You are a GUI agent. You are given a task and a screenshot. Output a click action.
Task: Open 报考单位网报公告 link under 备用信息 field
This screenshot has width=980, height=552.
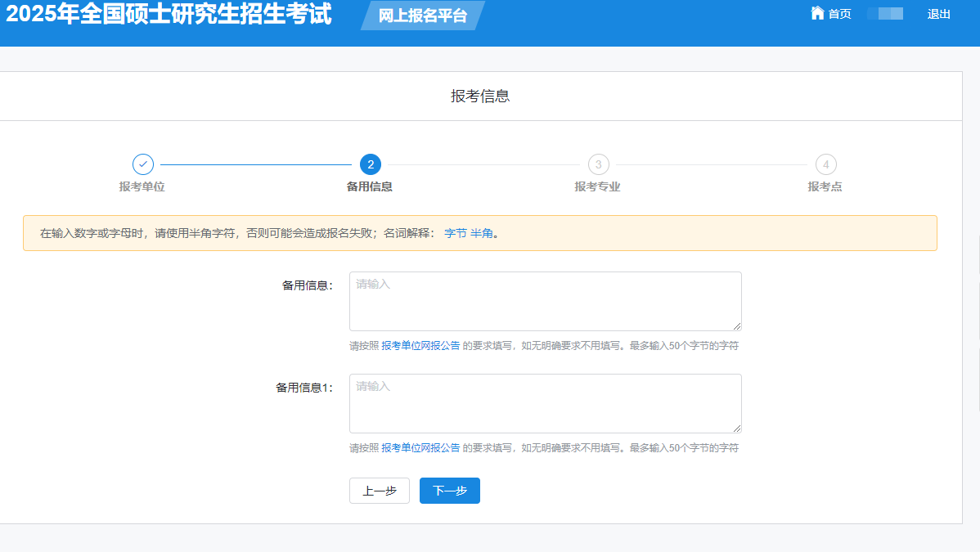420,346
